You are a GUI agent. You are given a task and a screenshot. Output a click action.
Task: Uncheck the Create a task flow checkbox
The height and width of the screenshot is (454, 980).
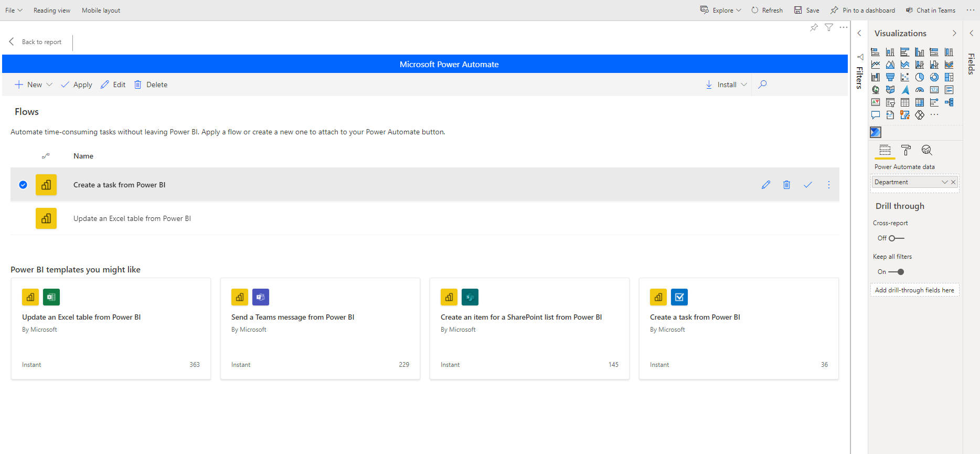tap(23, 185)
